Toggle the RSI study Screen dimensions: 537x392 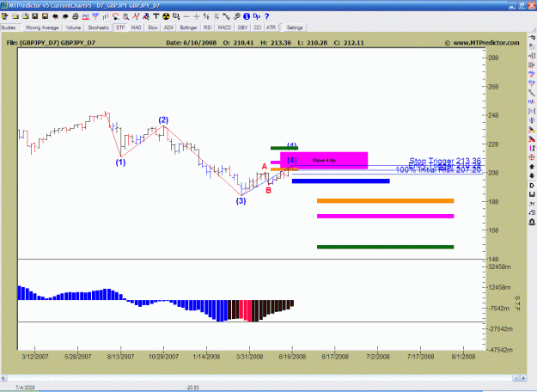click(208, 28)
